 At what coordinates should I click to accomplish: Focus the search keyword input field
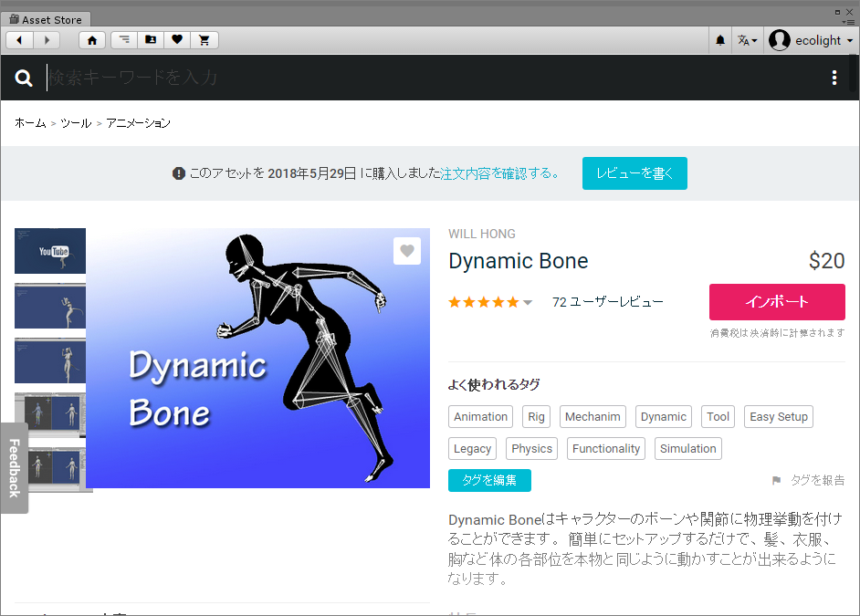(x=428, y=78)
